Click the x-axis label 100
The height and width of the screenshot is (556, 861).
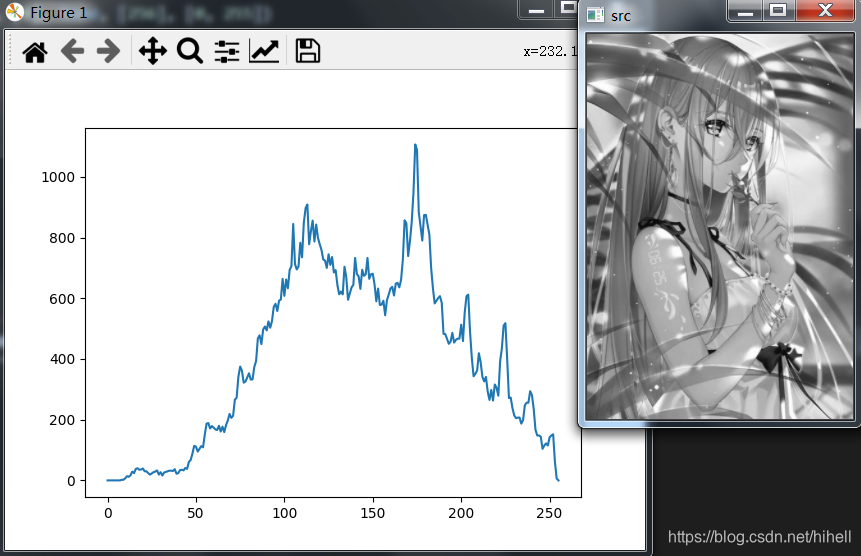coord(284,513)
